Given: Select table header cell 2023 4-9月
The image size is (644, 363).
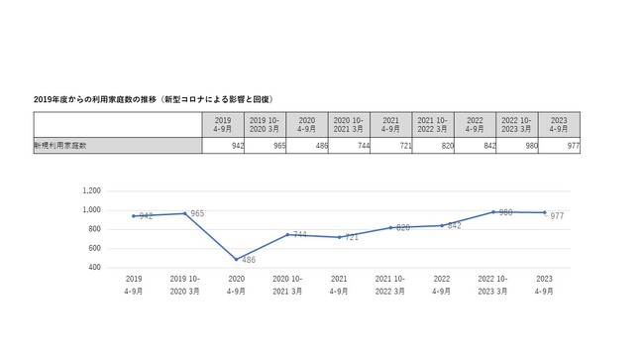Looking at the screenshot, I should click(560, 125).
